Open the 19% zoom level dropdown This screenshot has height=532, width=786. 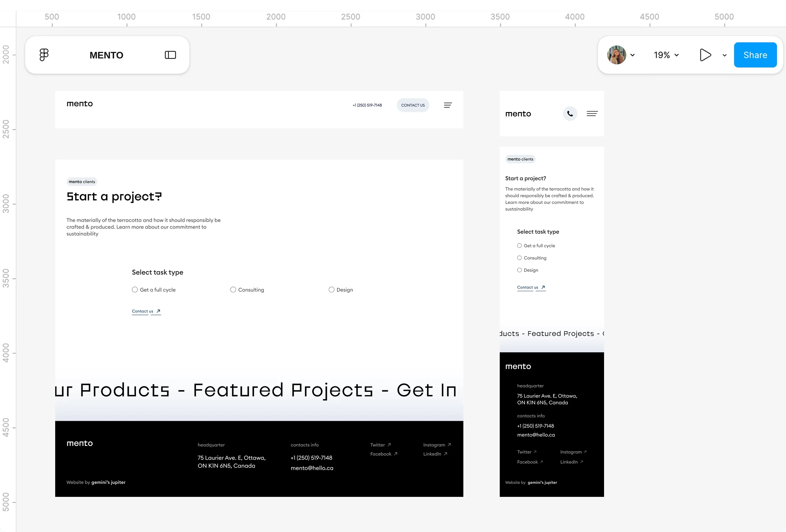coord(666,55)
